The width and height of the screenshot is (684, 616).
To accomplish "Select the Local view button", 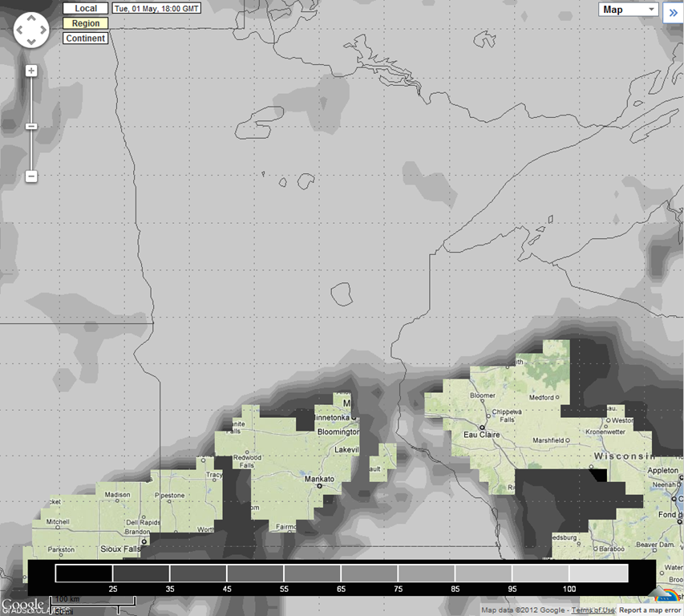I will click(86, 8).
